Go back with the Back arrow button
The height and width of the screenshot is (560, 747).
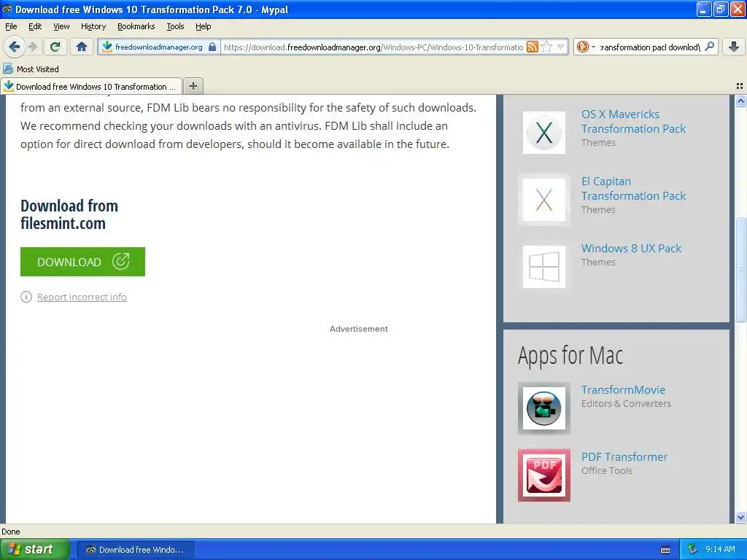pos(15,47)
